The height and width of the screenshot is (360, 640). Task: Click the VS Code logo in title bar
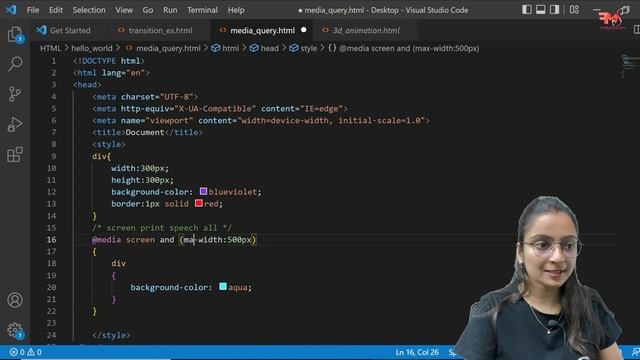[x=11, y=9]
